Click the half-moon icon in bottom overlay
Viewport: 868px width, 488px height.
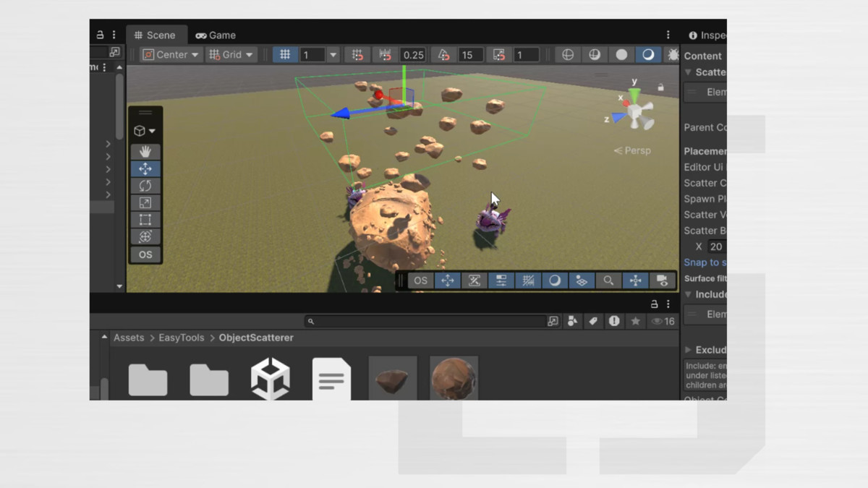pyautogui.click(x=555, y=281)
